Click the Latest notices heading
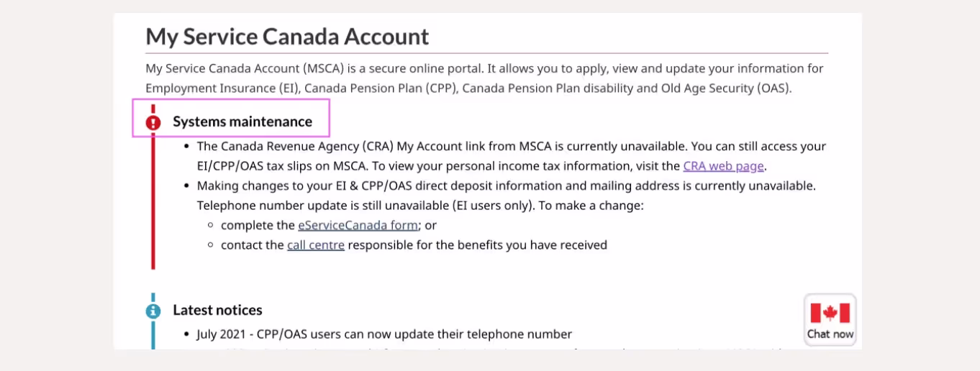Image resolution: width=980 pixels, height=371 pixels. click(217, 310)
